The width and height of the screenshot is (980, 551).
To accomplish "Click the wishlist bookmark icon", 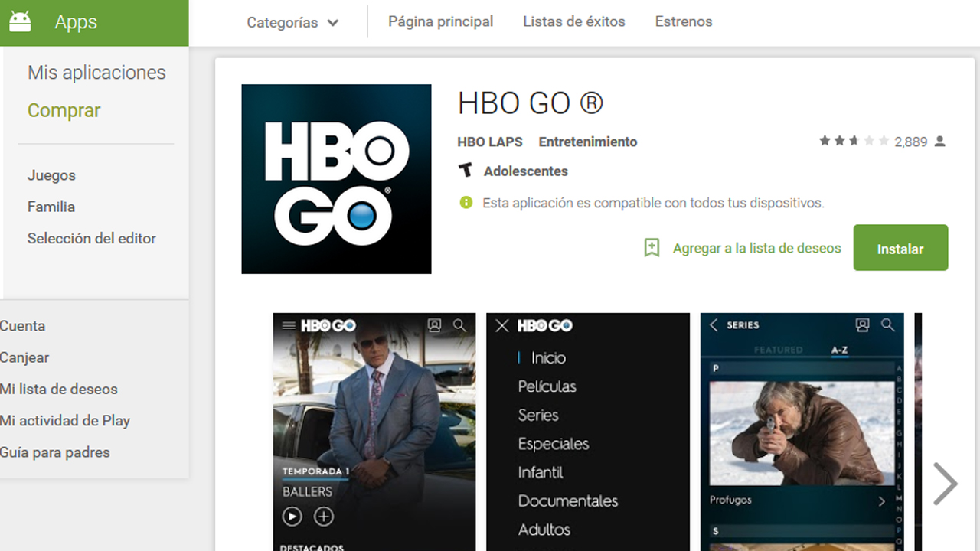I will click(652, 248).
